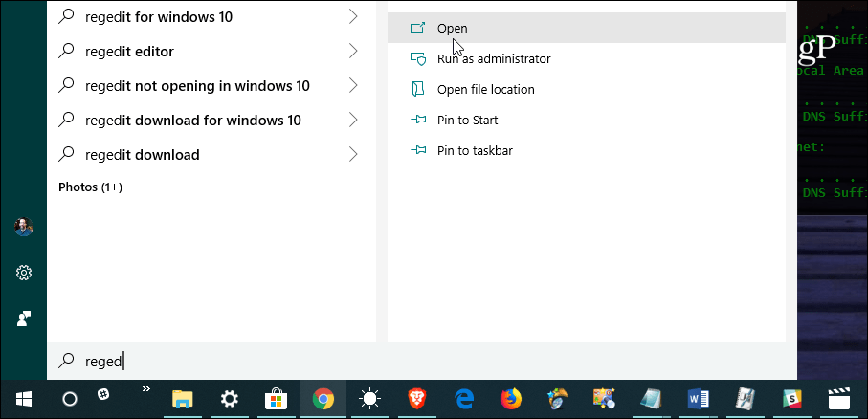Open Microsoft Edge from taskbar
The width and height of the screenshot is (868, 419).
coord(464,399)
